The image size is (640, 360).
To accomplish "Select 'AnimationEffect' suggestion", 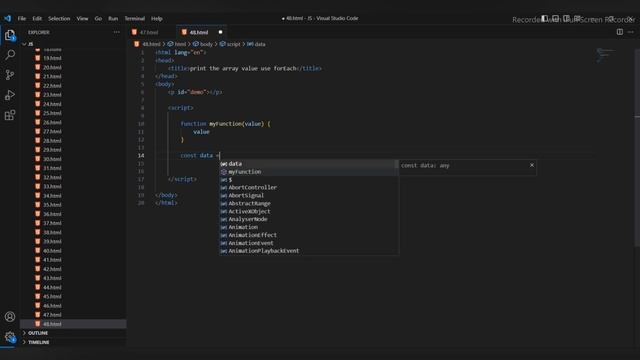I will click(x=309, y=235).
